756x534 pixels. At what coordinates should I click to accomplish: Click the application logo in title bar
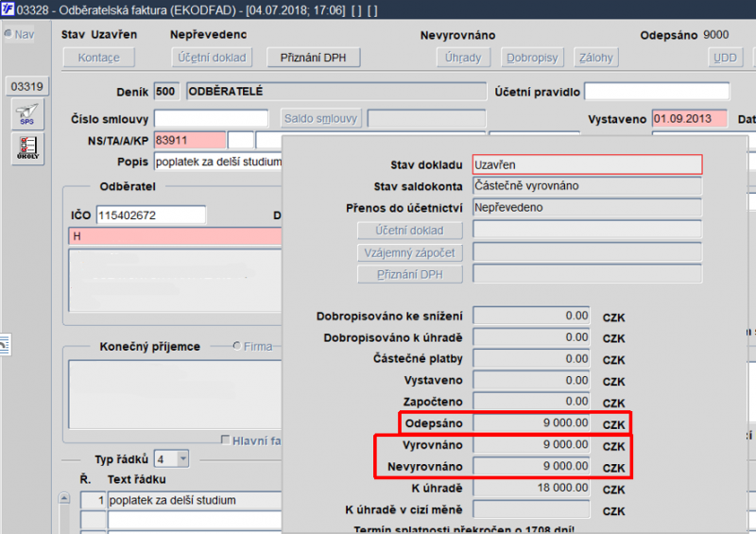[8, 9]
